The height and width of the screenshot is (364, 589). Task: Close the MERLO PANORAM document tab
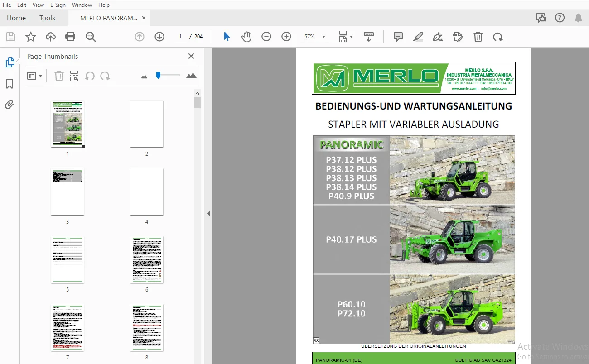(x=144, y=18)
